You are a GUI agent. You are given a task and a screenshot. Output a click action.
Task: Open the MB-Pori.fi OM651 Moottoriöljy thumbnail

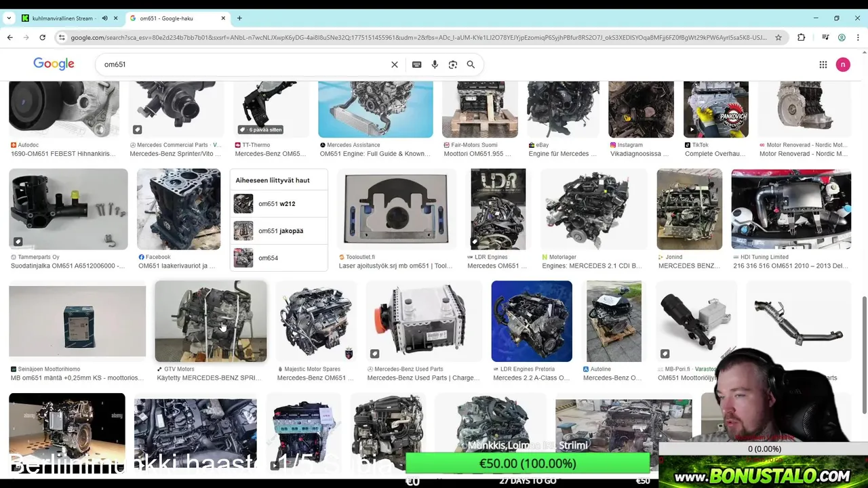696,321
